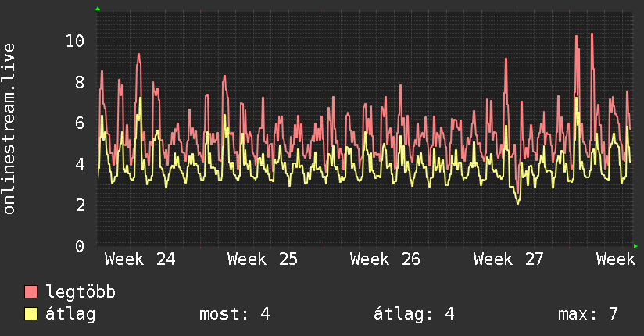Click the yellow átlag legend swatch
This screenshot has height=336, width=644.
[30, 313]
